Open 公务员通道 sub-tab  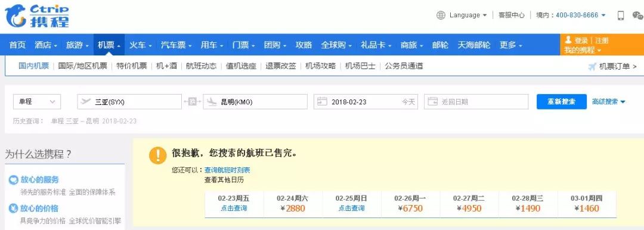[x=404, y=66]
